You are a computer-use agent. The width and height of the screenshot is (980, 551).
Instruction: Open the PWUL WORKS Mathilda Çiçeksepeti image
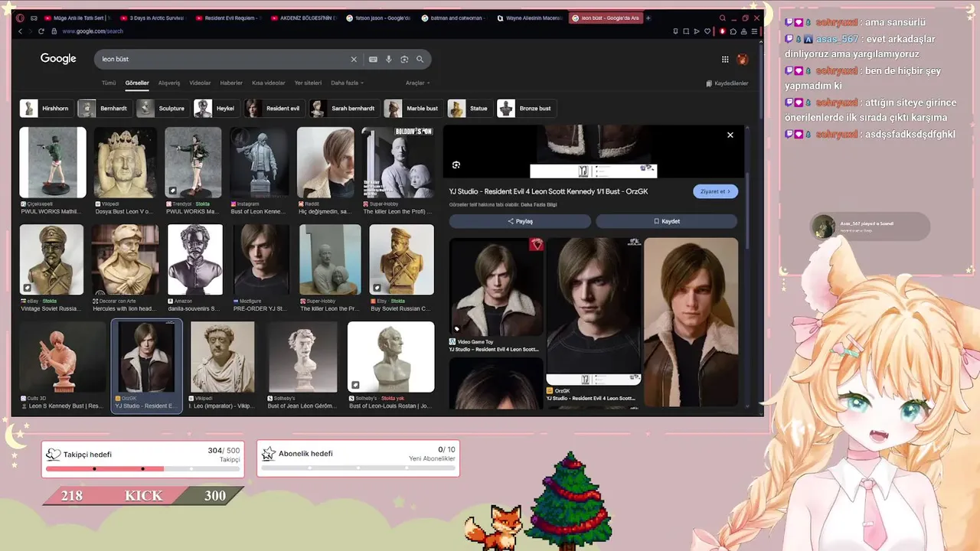tap(53, 162)
